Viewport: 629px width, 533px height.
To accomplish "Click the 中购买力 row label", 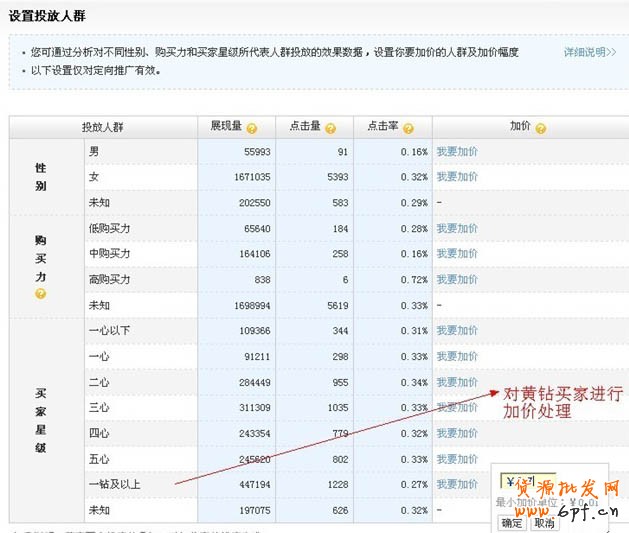I will (x=110, y=254).
